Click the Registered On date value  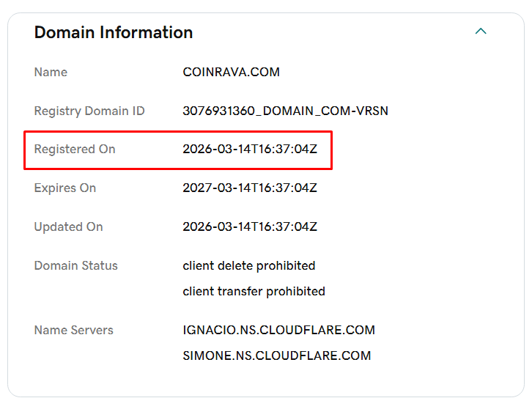click(x=249, y=149)
